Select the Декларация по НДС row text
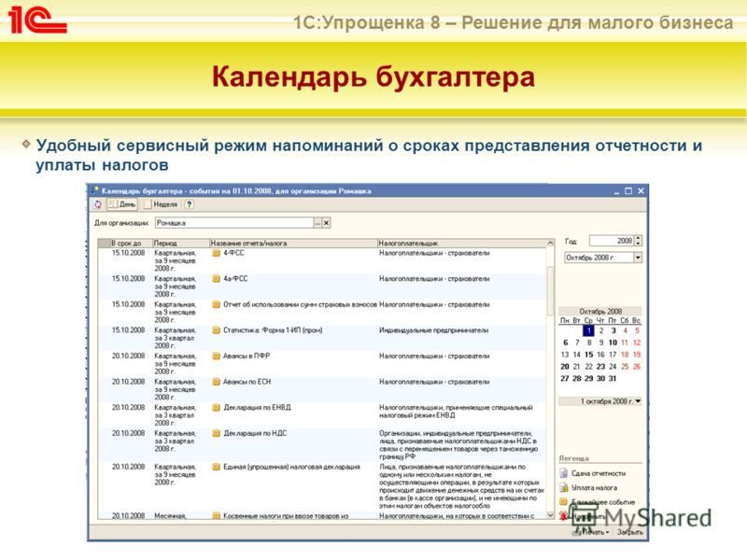The width and height of the screenshot is (747, 560). [x=255, y=433]
